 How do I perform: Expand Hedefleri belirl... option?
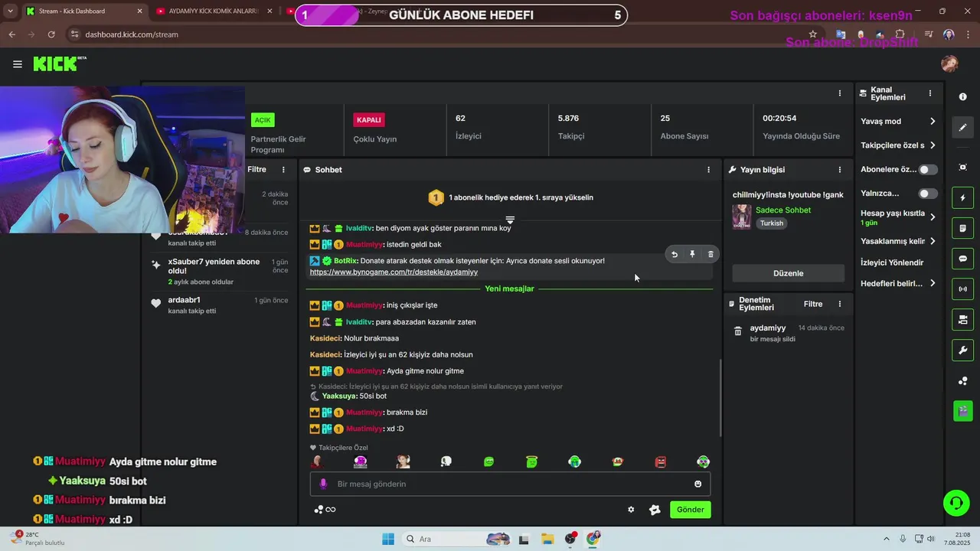(x=898, y=283)
